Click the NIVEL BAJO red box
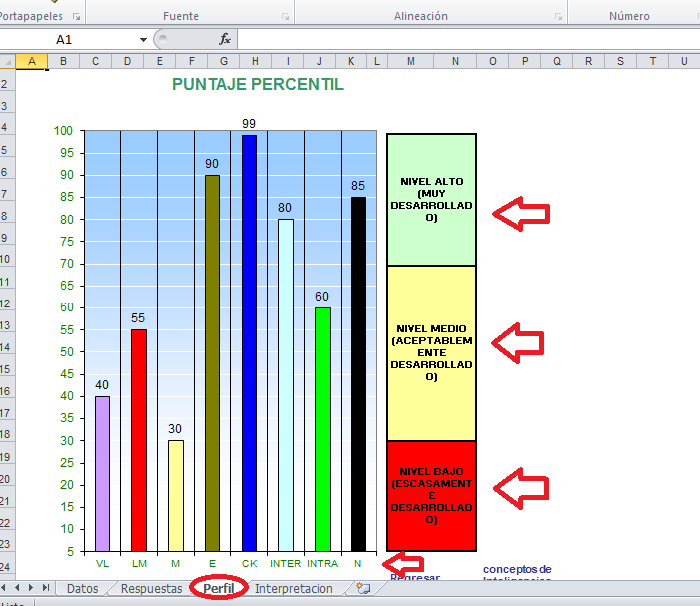700x606 pixels. click(431, 496)
